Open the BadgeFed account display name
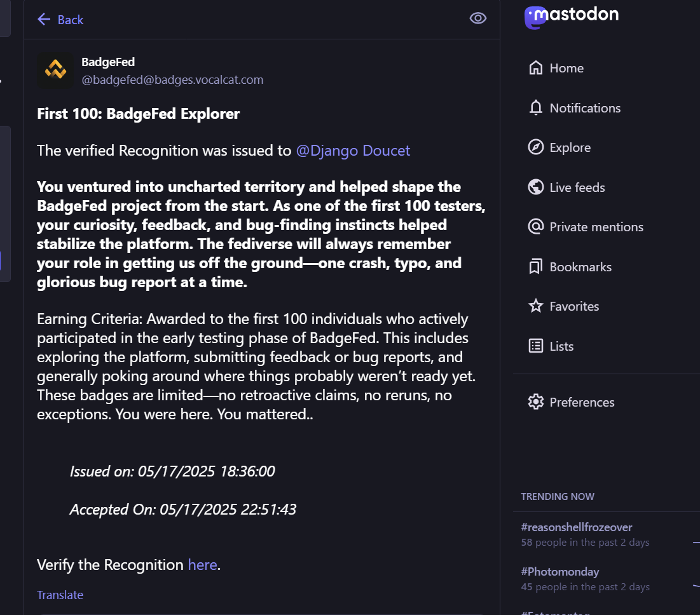The width and height of the screenshot is (700, 615). (x=108, y=62)
